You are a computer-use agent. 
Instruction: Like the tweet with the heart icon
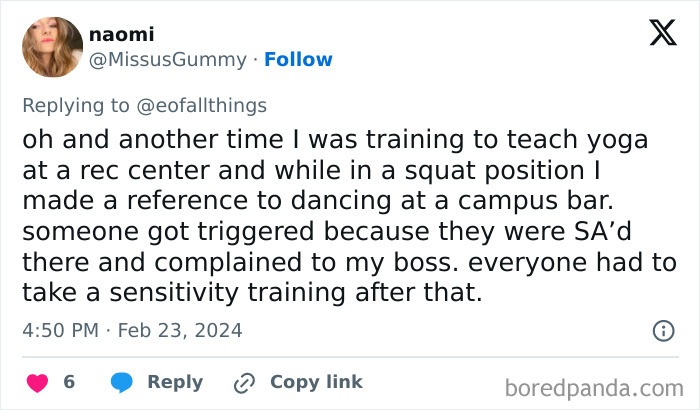(37, 382)
